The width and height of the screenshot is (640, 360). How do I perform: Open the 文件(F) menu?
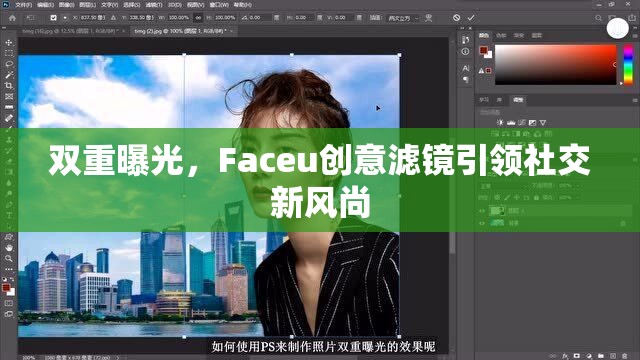(24, 5)
